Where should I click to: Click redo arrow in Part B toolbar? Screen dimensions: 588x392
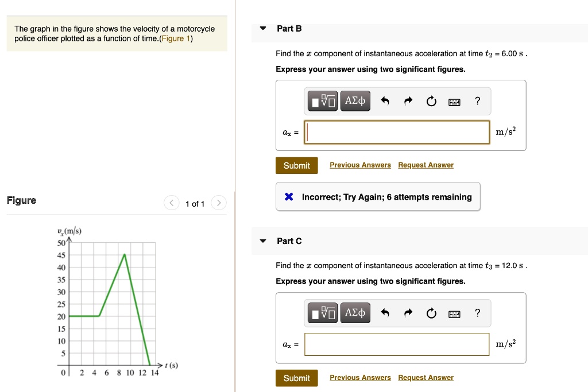point(408,102)
